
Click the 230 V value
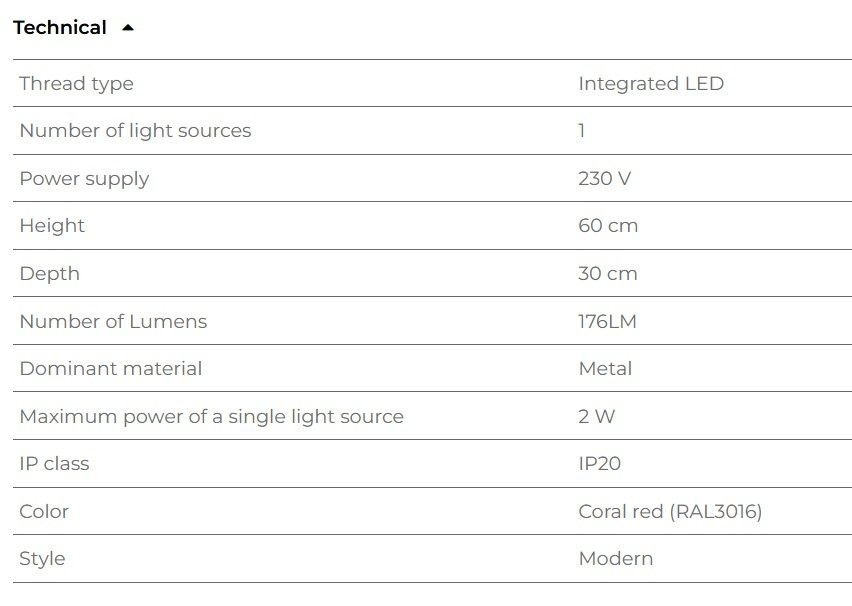[605, 178]
